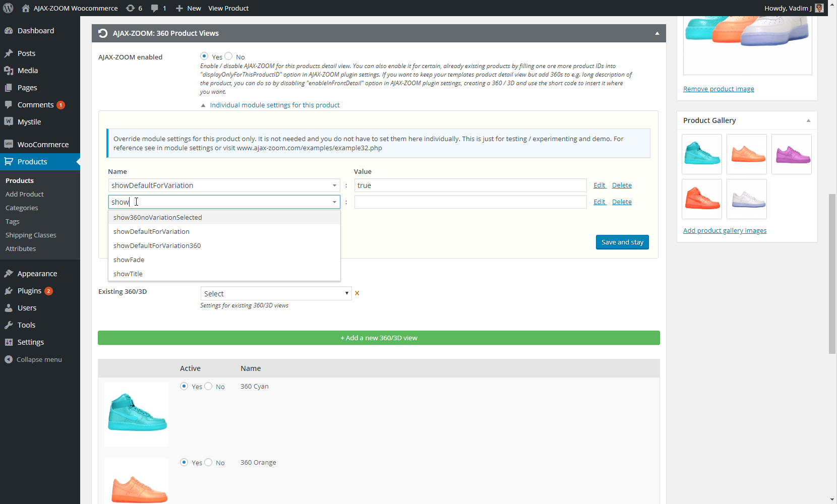The height and width of the screenshot is (504, 837).
Task: Click the Products cart icon
Action: point(9,161)
